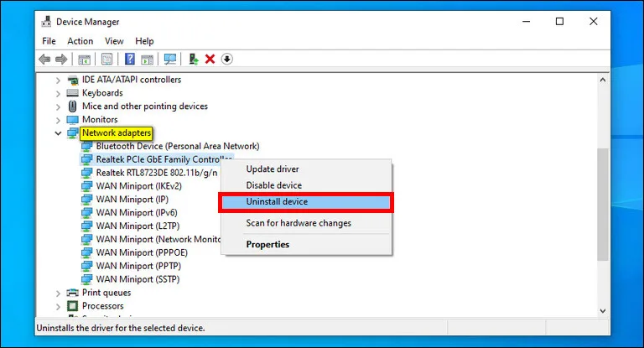
Task: Choose Scan for hardware changes in context menu
Action: [x=306, y=223]
